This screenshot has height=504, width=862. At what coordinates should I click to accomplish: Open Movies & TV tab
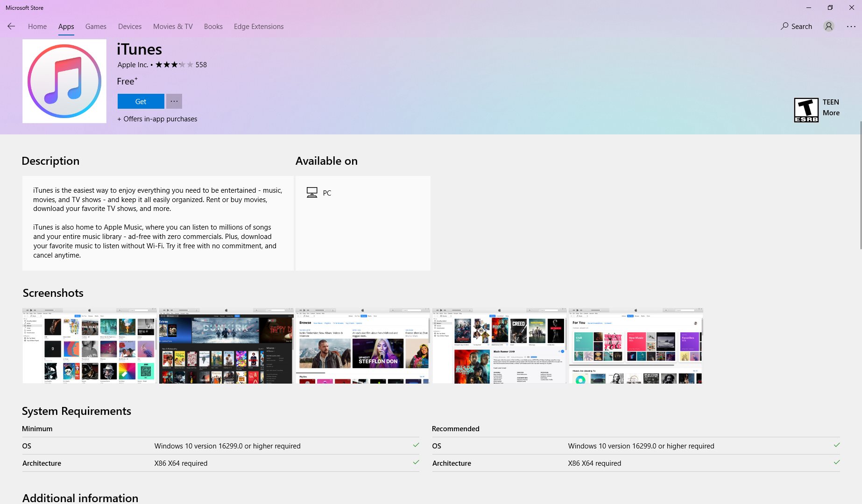pos(173,26)
